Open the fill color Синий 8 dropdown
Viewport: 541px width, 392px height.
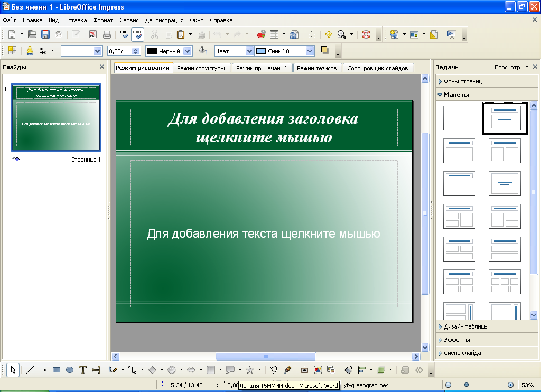310,51
